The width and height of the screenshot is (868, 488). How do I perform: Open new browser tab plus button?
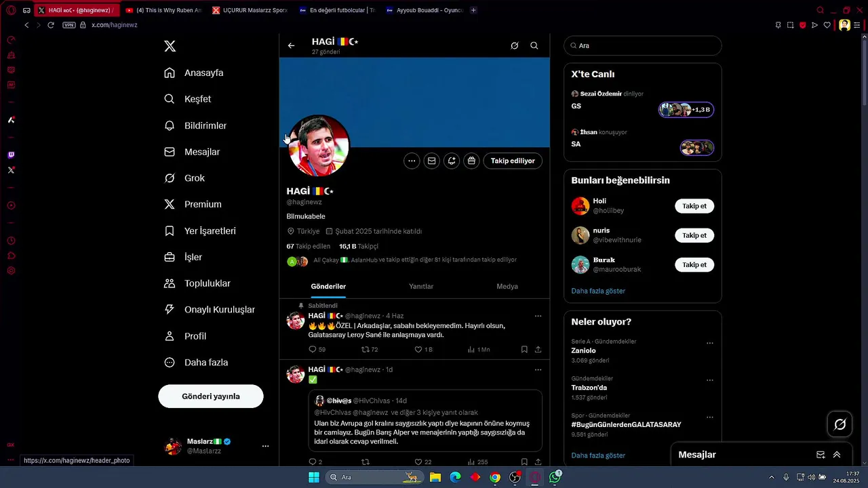pos(473,10)
